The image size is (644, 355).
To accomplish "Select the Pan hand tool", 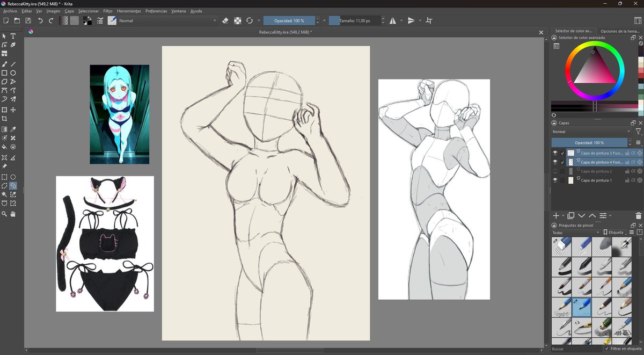I will click(13, 214).
